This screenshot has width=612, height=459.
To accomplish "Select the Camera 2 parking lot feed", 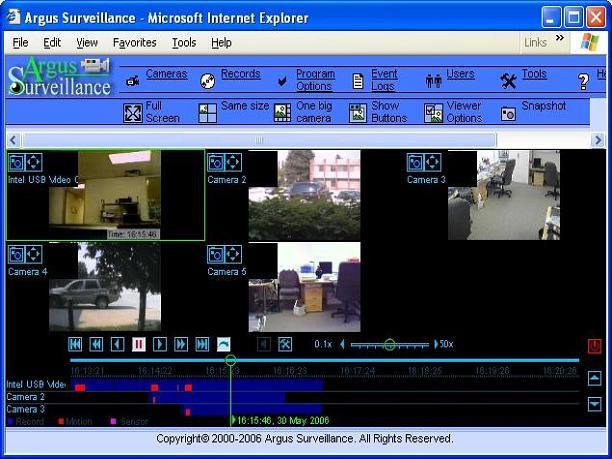I will coord(304,195).
